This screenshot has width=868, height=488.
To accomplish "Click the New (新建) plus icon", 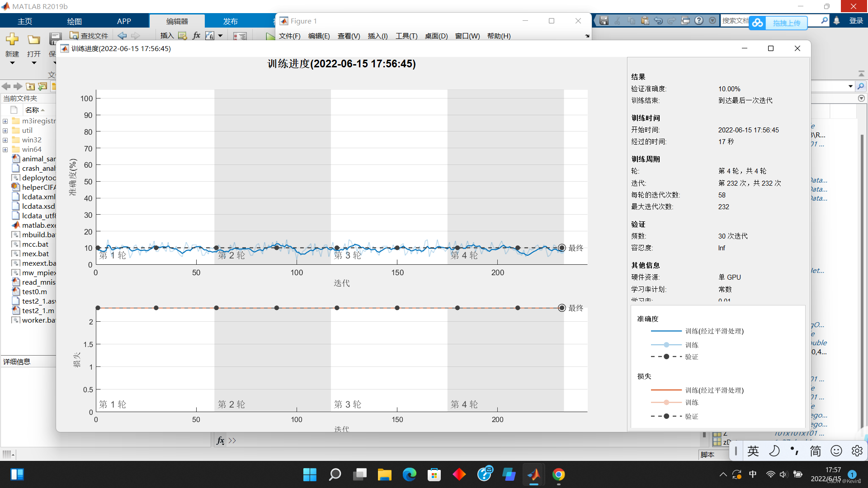I will (12, 40).
